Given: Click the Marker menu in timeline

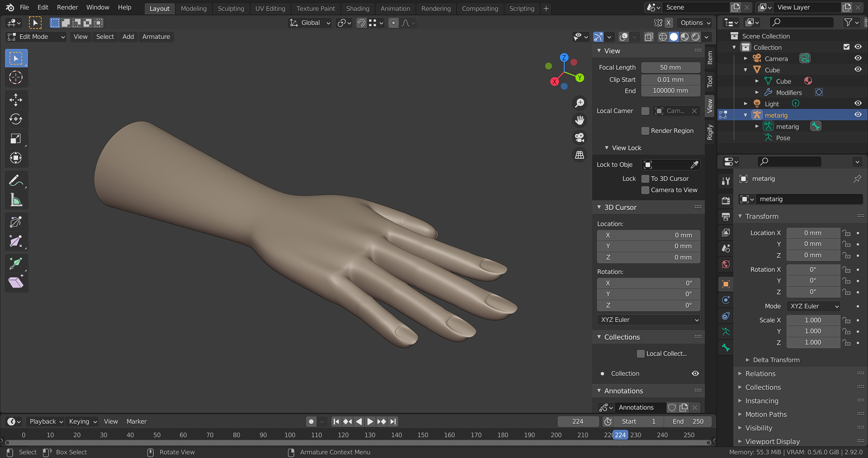Looking at the screenshot, I should (x=137, y=422).
